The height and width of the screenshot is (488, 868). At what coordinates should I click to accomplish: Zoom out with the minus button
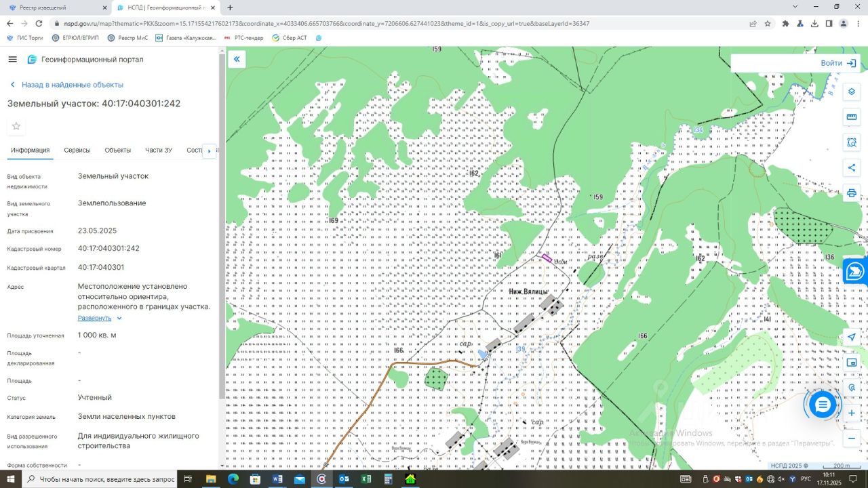tap(852, 439)
